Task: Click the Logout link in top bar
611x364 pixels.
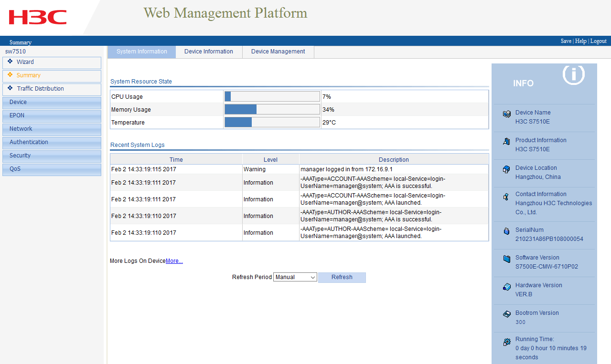Action: pyautogui.click(x=598, y=41)
